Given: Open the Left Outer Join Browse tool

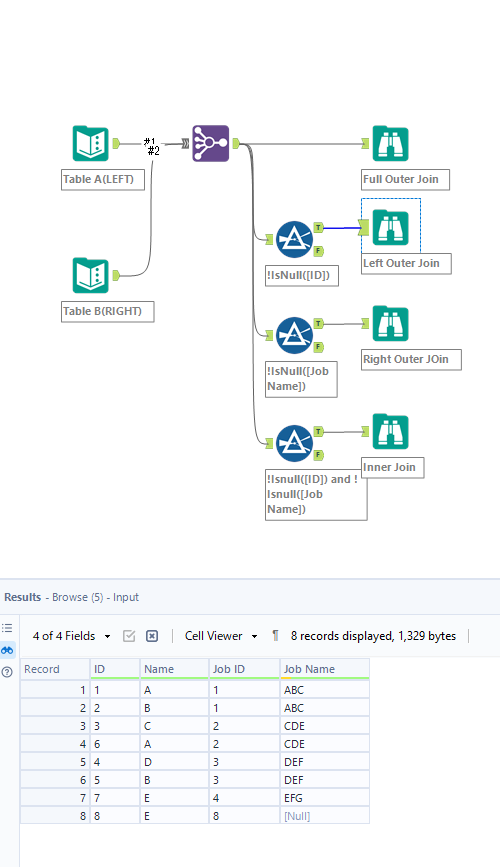Looking at the screenshot, I should (390, 227).
